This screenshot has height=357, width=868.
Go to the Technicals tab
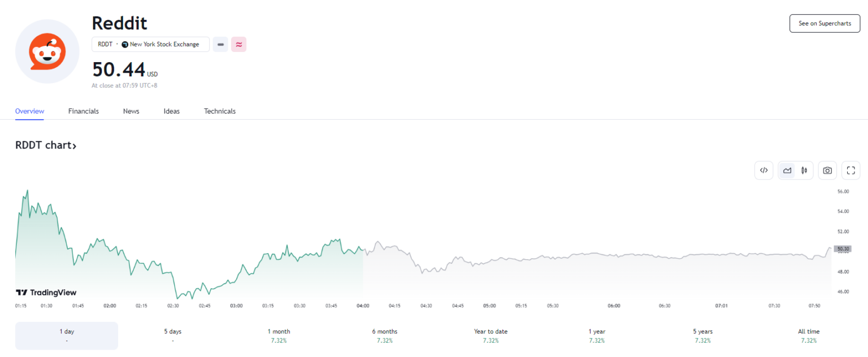(220, 111)
